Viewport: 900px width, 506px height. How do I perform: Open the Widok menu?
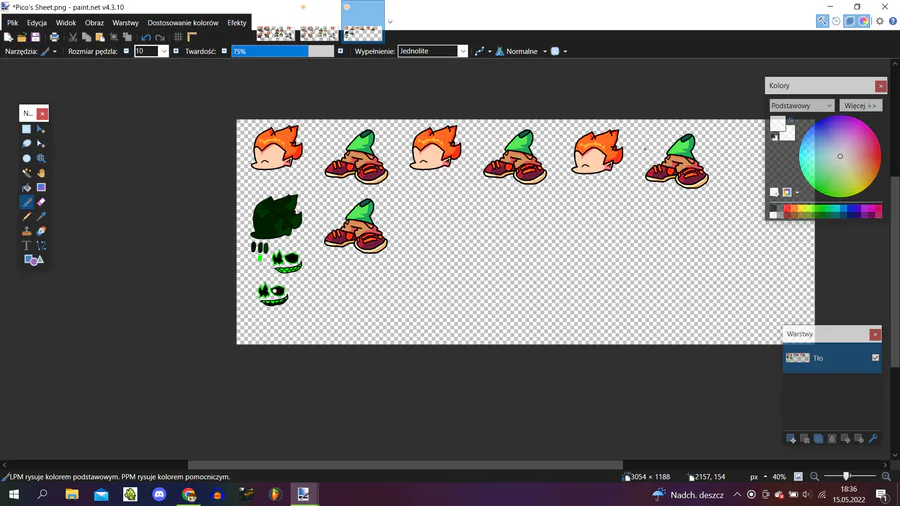pos(65,23)
